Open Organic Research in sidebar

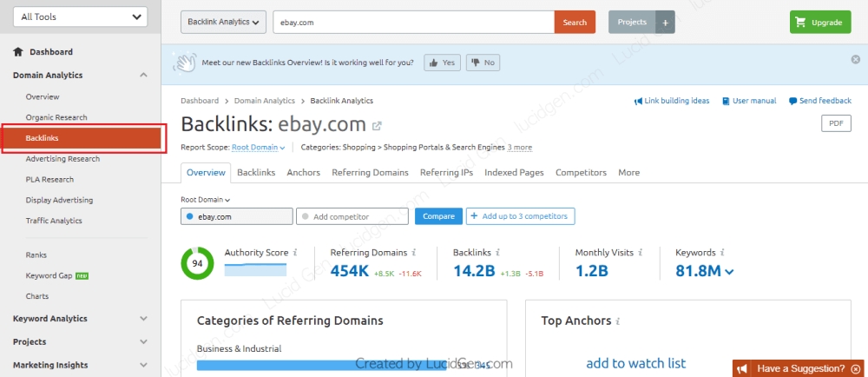click(x=56, y=117)
